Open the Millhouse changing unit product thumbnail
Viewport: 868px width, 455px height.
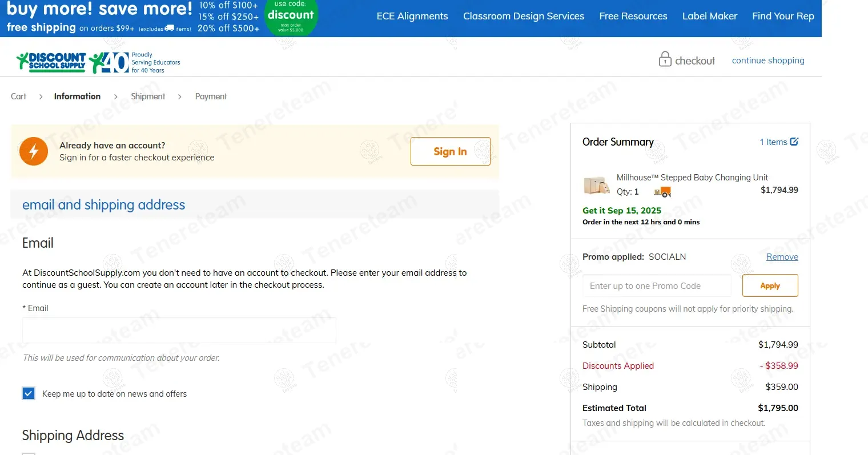coord(596,186)
